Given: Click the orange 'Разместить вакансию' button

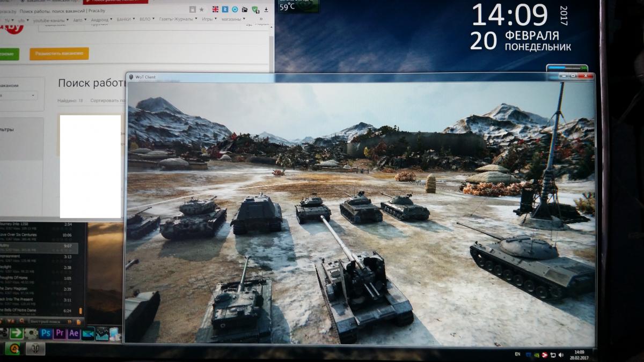Looking at the screenshot, I should pyautogui.click(x=59, y=54).
